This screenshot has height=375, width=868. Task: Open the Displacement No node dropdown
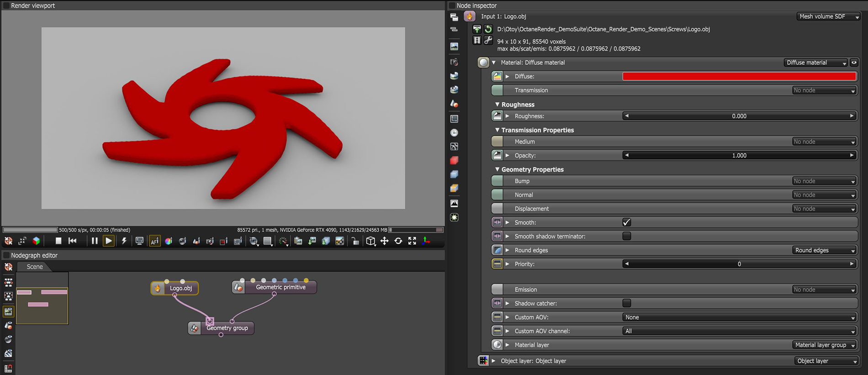pos(824,209)
